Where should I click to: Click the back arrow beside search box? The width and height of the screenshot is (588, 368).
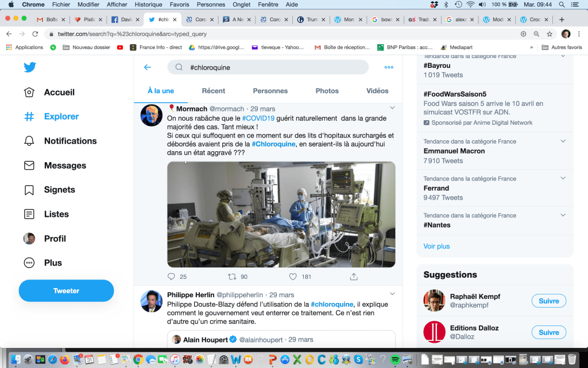148,67
